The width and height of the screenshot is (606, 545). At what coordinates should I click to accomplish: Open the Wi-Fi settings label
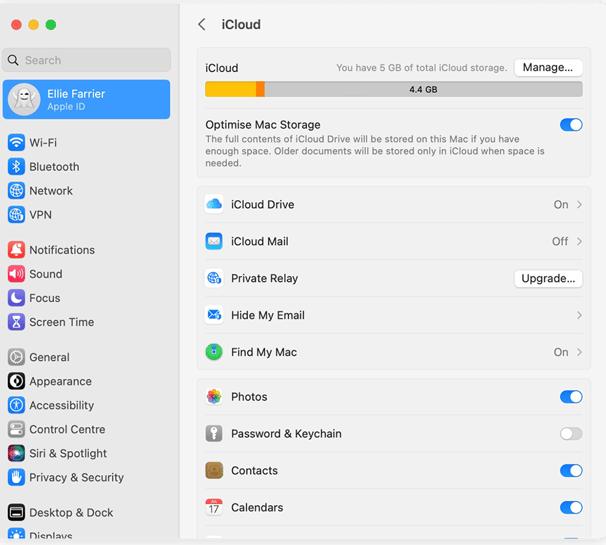[43, 143]
